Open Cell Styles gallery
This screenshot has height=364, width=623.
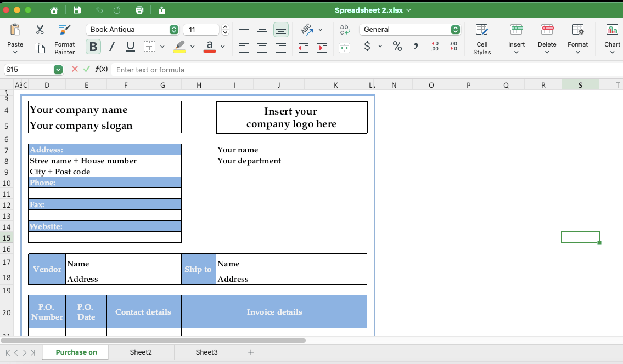click(482, 39)
